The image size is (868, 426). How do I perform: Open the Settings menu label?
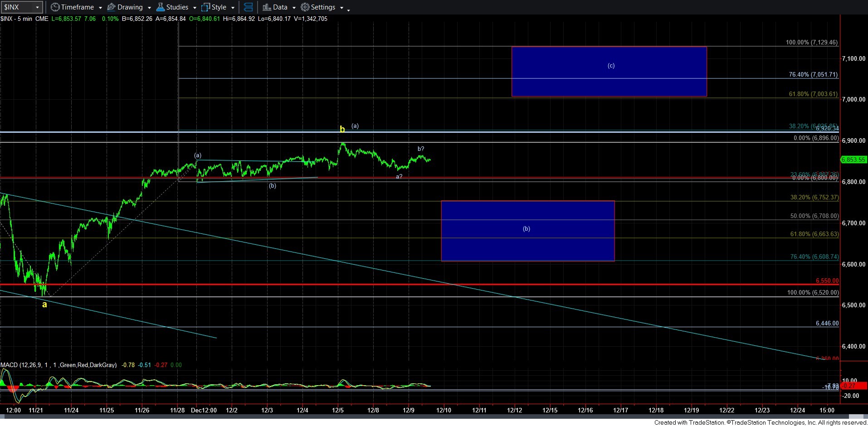click(323, 7)
